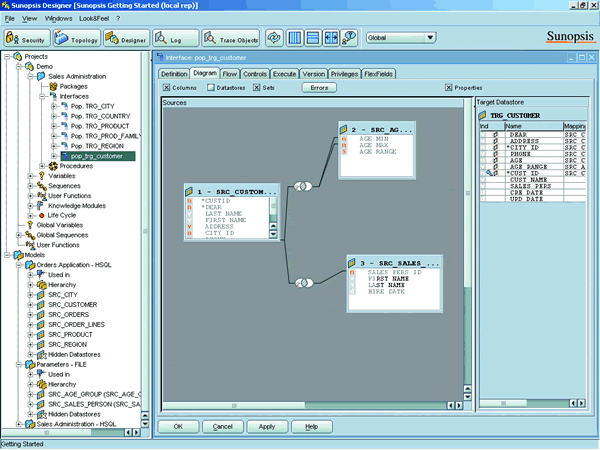Select Pop. TRG_COUNTRY in tree

pos(100,116)
